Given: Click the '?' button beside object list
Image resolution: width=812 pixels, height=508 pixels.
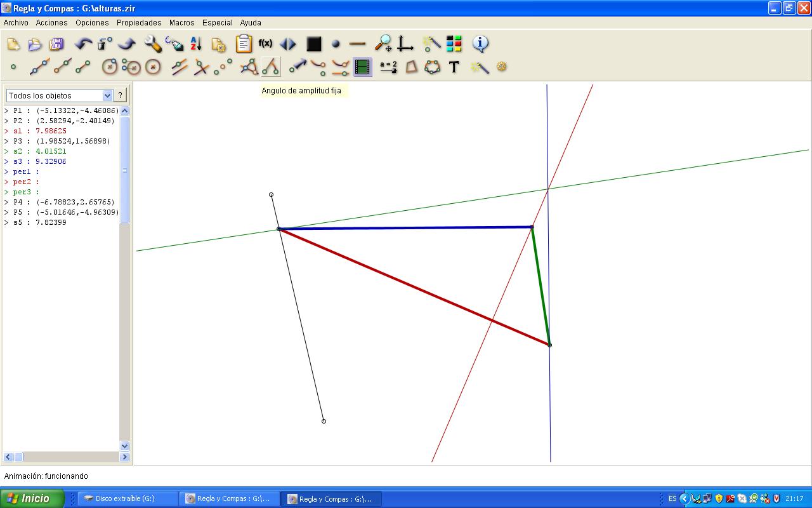Looking at the screenshot, I should coord(120,95).
